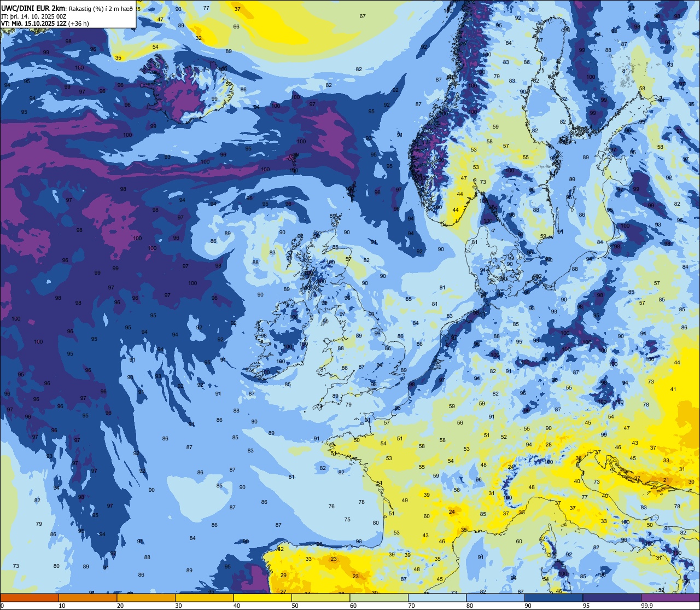This screenshot has height=610, width=700.
Task: Click the amber 20–30 legend swatch
Action: (x=146, y=598)
